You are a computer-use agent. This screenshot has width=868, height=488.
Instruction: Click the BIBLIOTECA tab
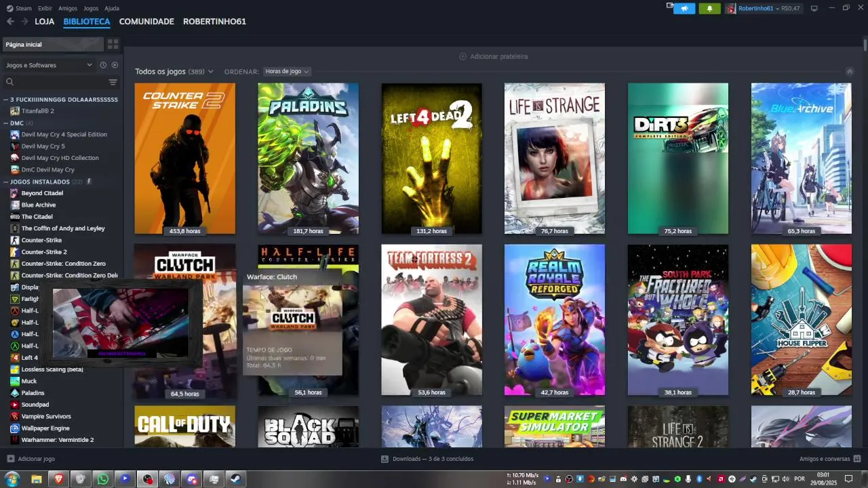coord(87,22)
